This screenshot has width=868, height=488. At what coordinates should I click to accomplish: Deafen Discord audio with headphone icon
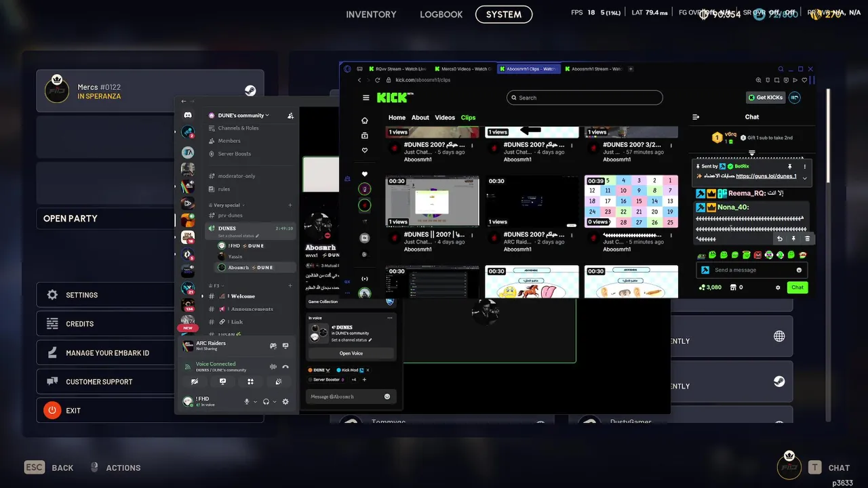point(266,402)
